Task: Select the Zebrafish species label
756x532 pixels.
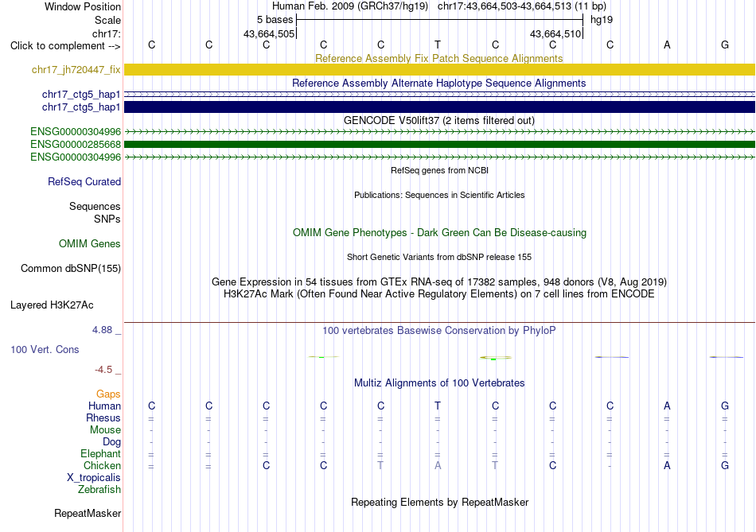Action: [x=99, y=489]
